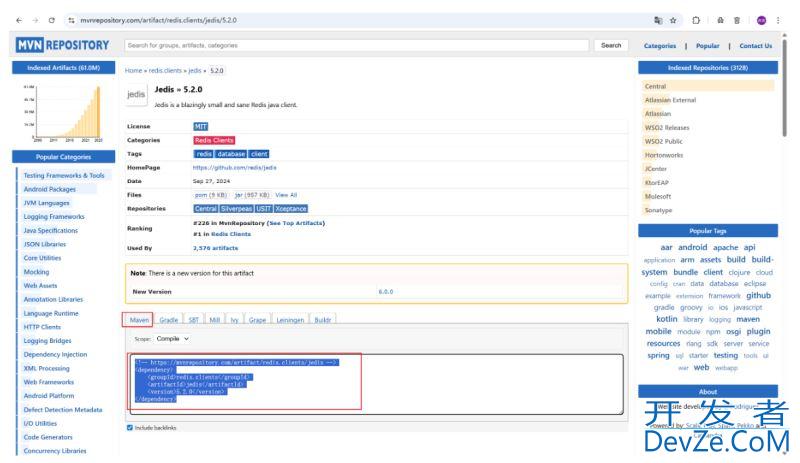Open HTTP Clients category
This screenshot has height=463, width=800.
click(x=42, y=327)
